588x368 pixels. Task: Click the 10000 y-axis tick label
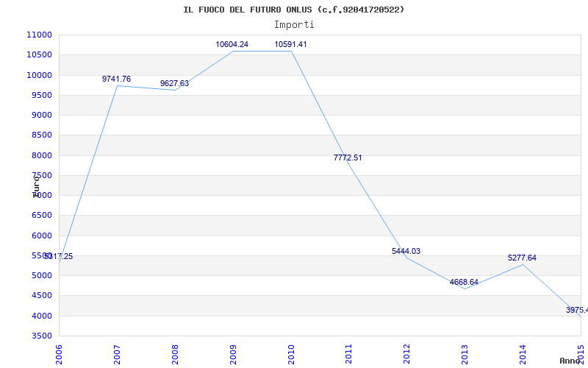coord(39,75)
